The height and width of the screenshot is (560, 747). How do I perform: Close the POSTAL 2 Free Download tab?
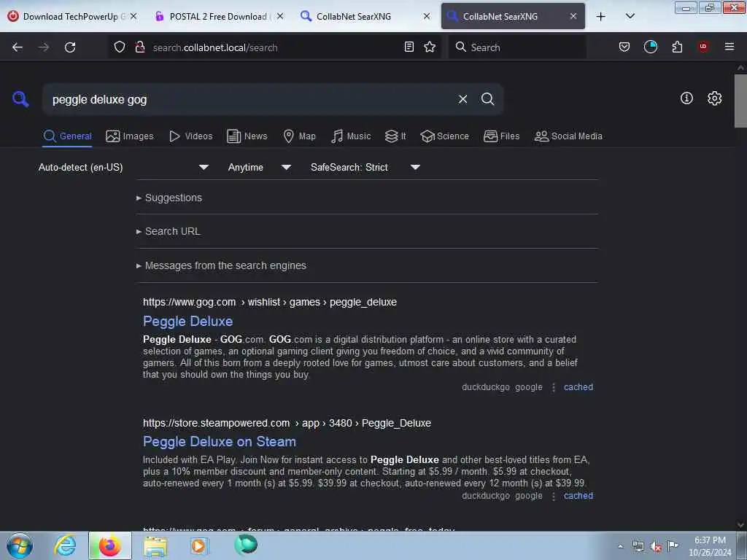(280, 16)
